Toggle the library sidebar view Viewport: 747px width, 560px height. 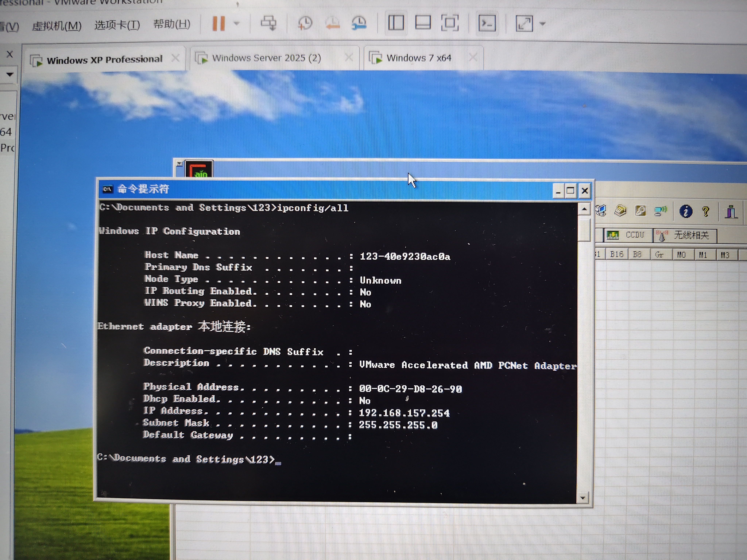(x=396, y=23)
